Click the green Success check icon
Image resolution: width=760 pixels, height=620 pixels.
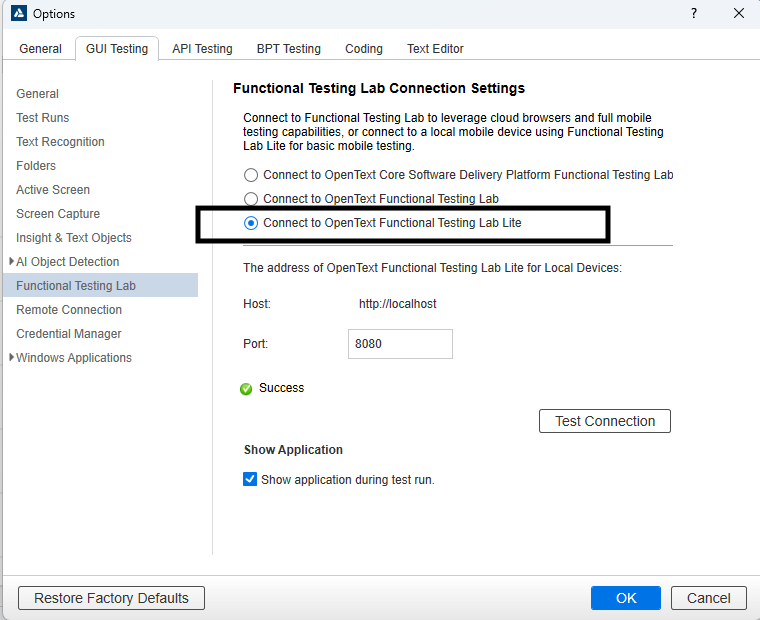pyautogui.click(x=246, y=389)
